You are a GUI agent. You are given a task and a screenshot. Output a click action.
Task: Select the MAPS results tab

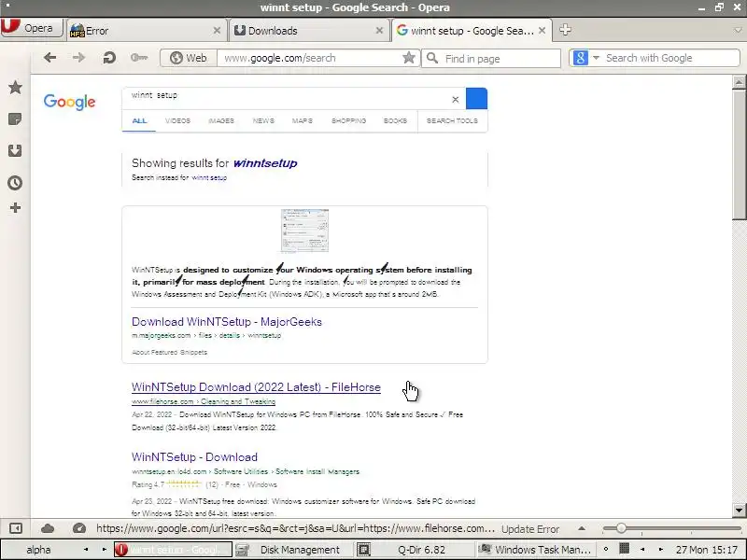click(302, 121)
